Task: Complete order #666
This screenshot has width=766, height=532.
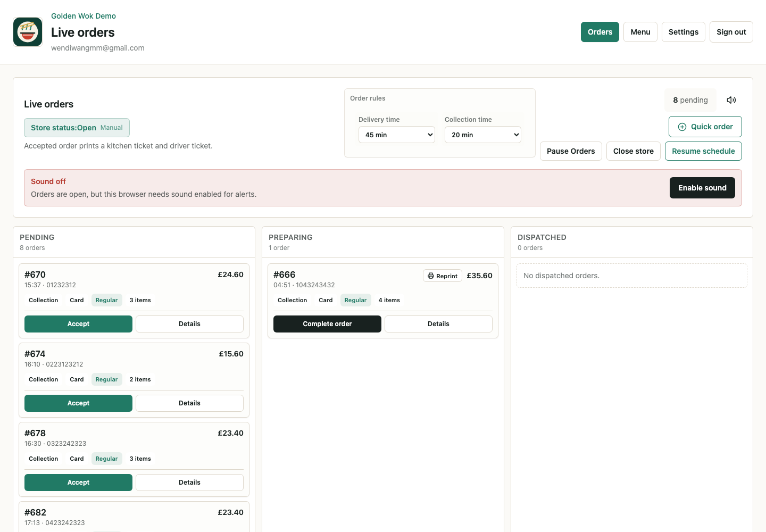Action: click(x=327, y=324)
